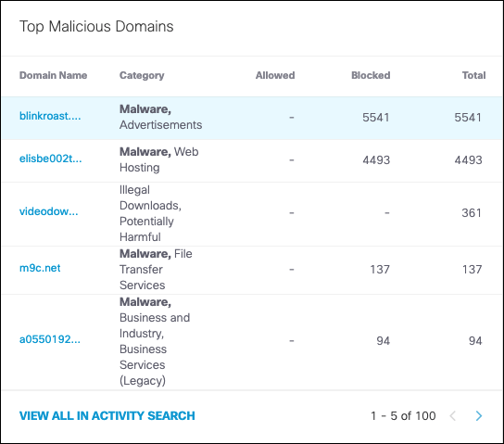The image size is (504, 444).
Task: Sort by Allowed column header
Action: click(275, 75)
